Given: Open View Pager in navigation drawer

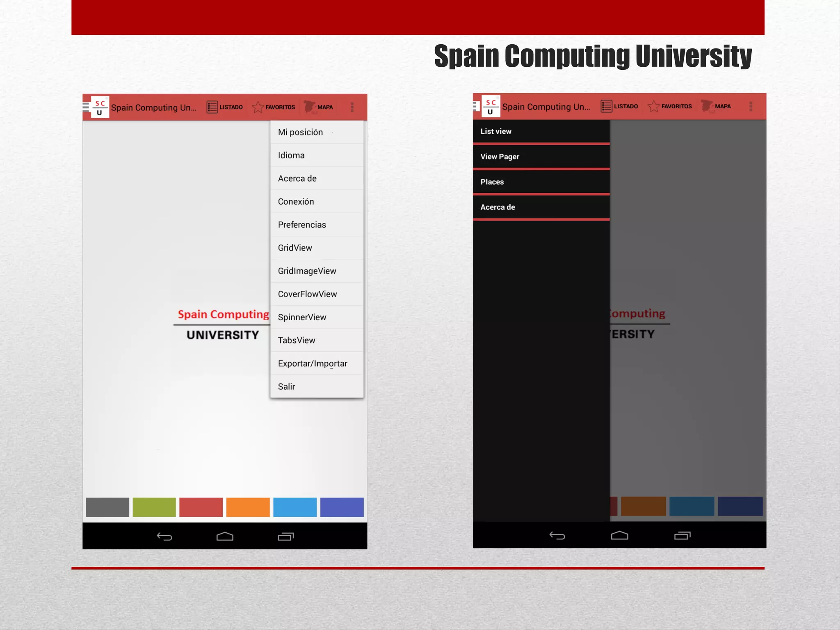Looking at the screenshot, I should click(541, 157).
